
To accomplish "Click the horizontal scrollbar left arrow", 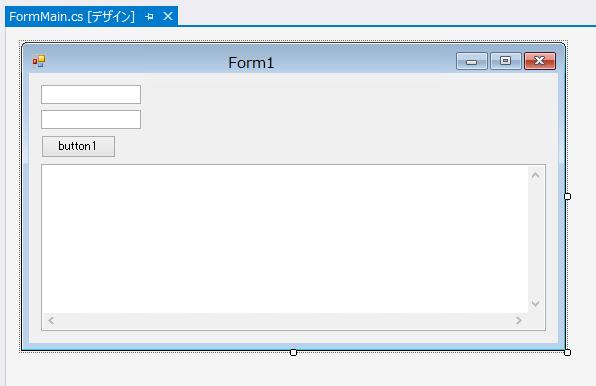I will [x=51, y=321].
